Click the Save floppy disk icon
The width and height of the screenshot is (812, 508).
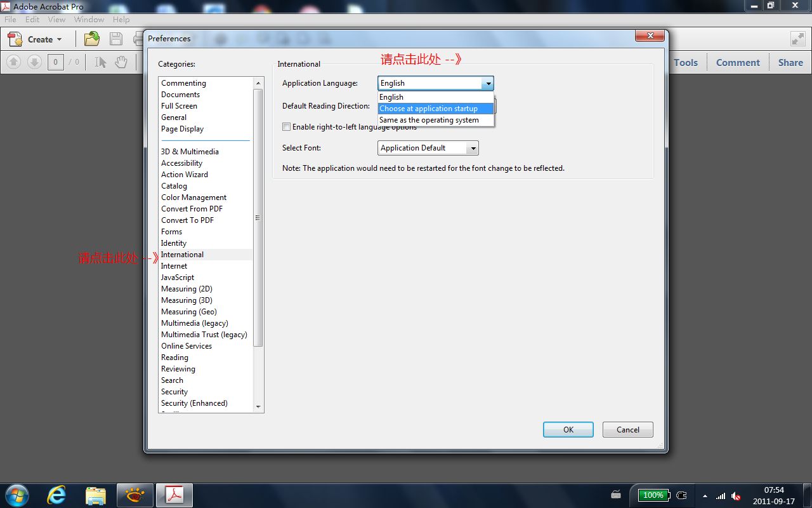pyautogui.click(x=116, y=39)
